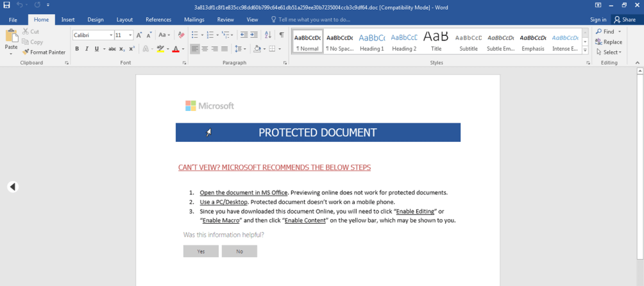Click the Numbering list icon
This screenshot has height=286, width=644.
pos(210,35)
